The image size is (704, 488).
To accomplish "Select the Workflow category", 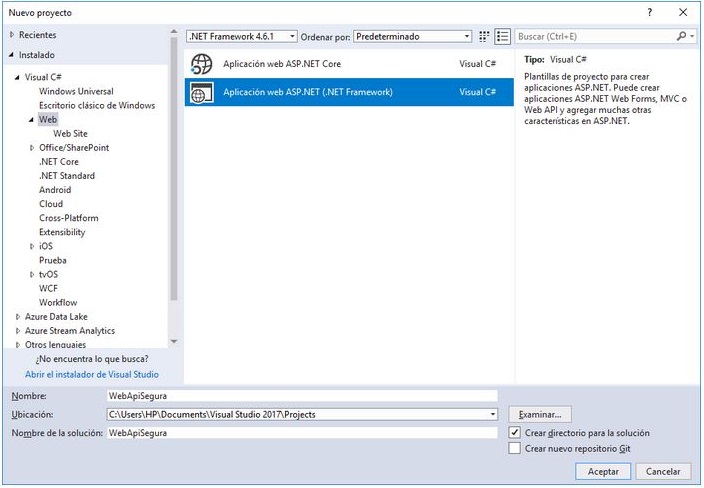I will [x=58, y=303].
